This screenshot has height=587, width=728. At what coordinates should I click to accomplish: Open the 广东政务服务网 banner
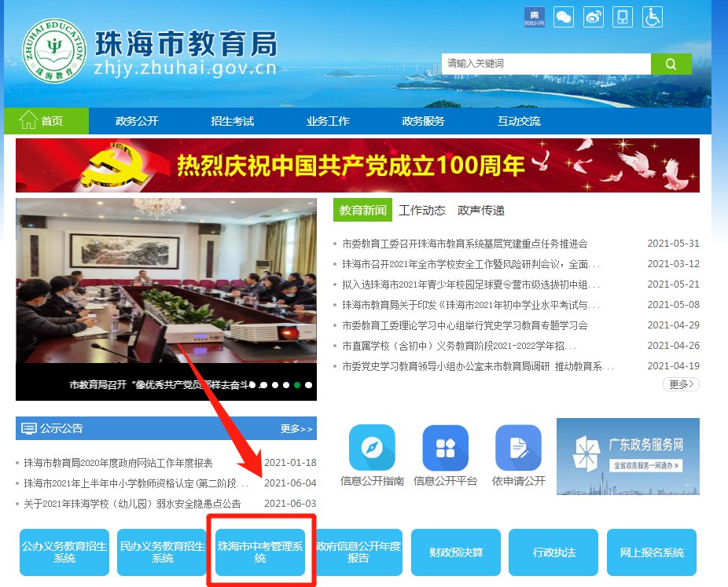click(627, 456)
